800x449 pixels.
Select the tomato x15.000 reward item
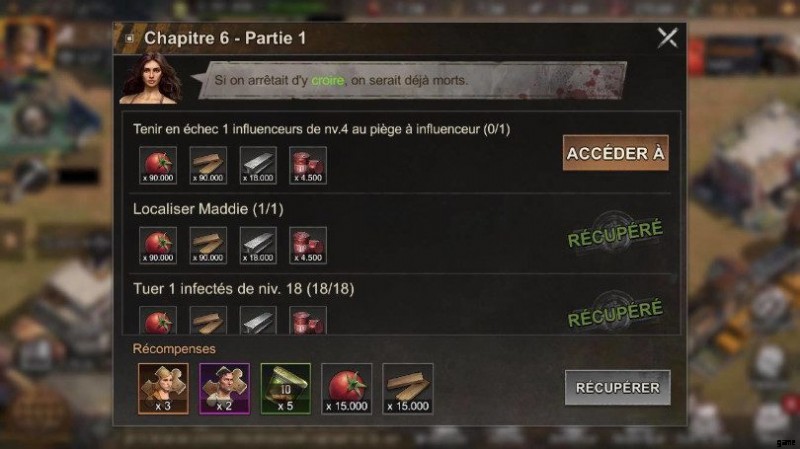tap(346, 389)
